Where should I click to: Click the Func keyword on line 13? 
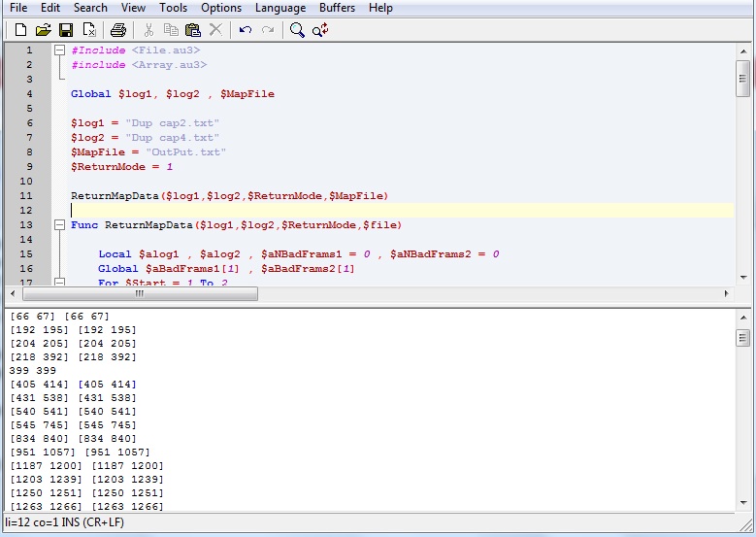click(x=84, y=225)
